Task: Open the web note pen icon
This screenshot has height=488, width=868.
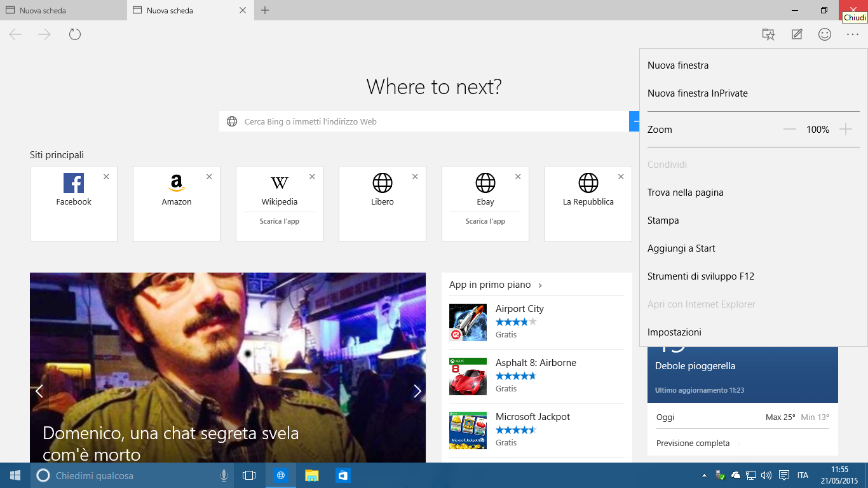Action: pos(797,34)
